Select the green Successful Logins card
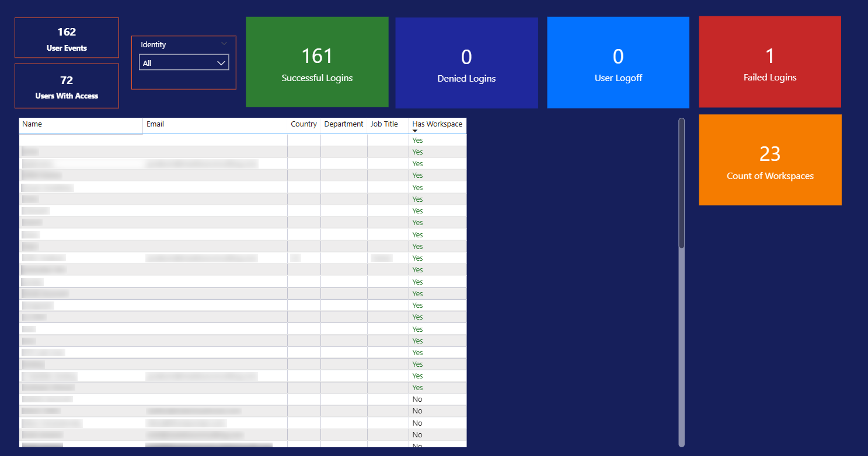This screenshot has height=456, width=868. (x=317, y=62)
